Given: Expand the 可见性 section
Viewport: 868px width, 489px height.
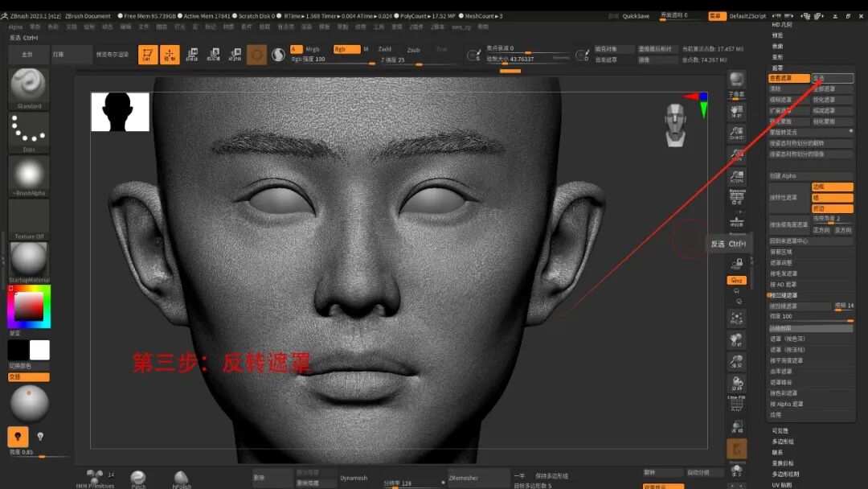Looking at the screenshot, I should [780, 430].
